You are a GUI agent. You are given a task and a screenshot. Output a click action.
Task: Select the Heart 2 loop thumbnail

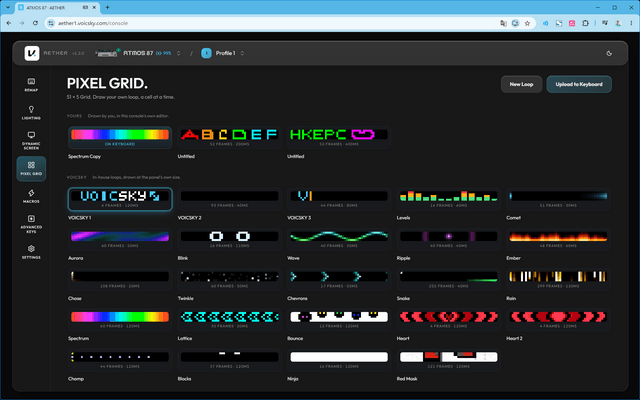[558, 320]
